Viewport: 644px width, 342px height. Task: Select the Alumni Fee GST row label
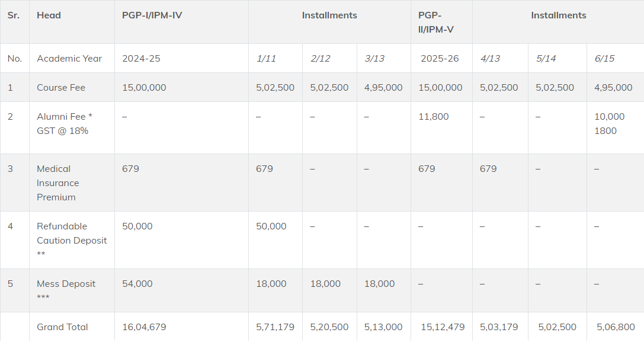(62, 124)
